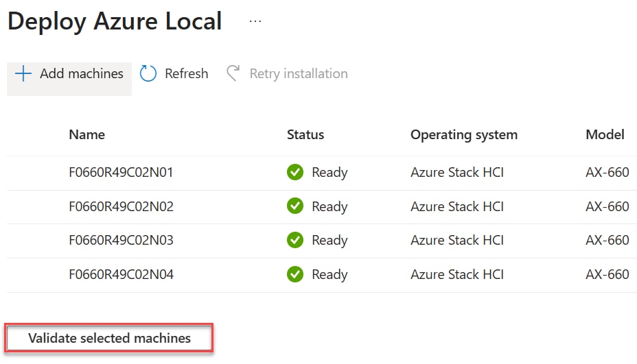Click the Add machines label text

click(x=81, y=73)
